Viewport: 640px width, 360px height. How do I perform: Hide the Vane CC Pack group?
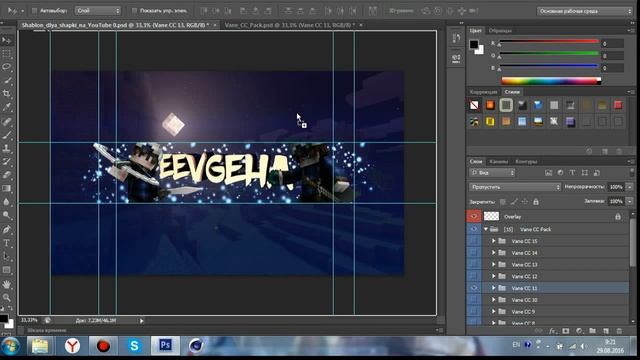point(474,229)
